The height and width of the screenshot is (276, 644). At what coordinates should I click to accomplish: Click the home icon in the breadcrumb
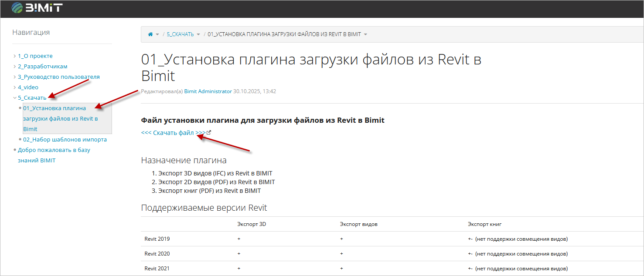(x=150, y=34)
